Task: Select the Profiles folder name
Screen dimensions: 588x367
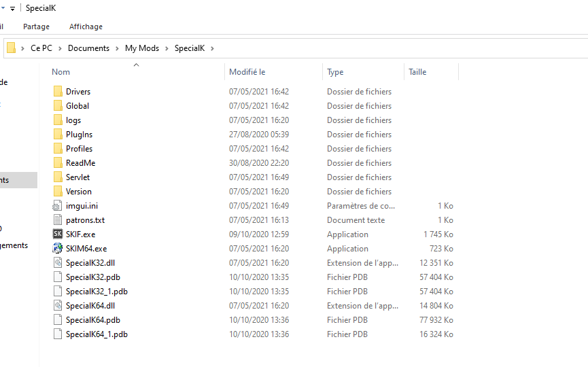Action: point(79,149)
